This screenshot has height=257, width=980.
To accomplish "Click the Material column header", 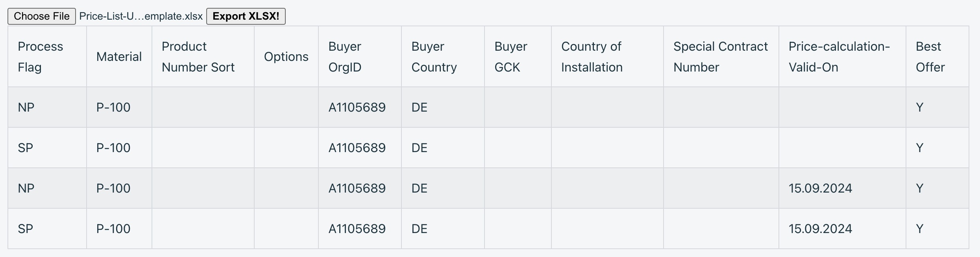I will [x=119, y=57].
